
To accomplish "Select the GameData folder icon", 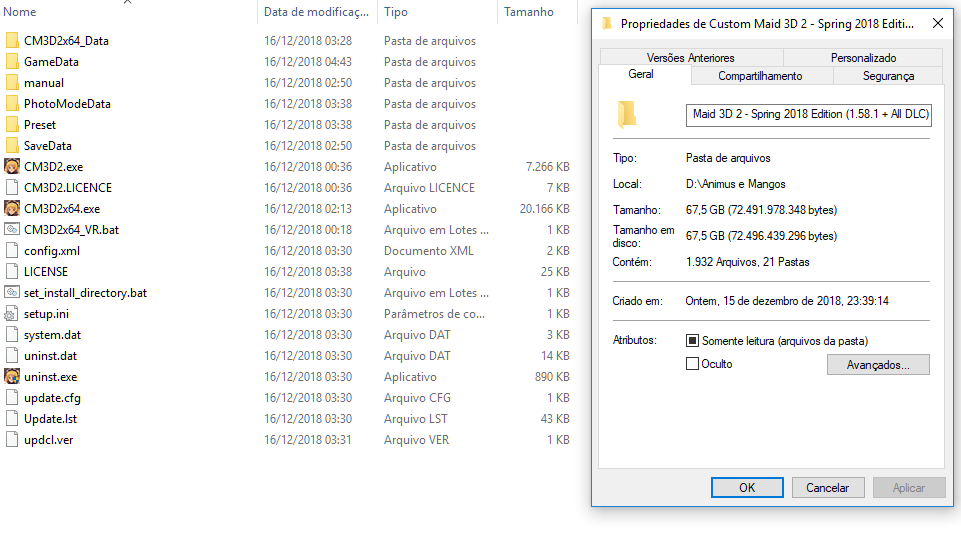I will tap(12, 61).
